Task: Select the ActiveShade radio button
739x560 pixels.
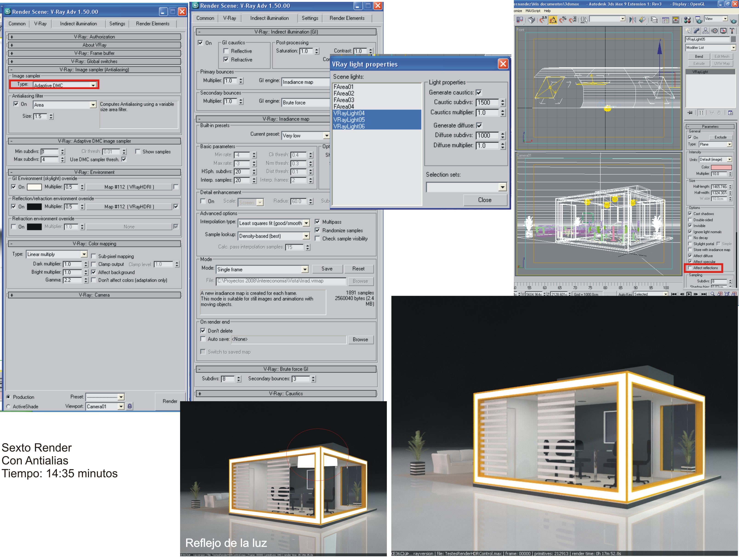Action: tap(8, 407)
